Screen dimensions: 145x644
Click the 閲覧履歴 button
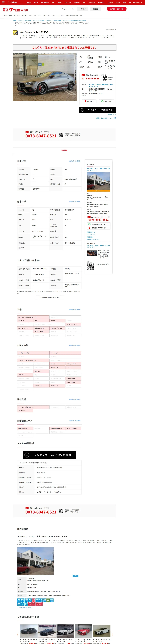click(95, 9)
